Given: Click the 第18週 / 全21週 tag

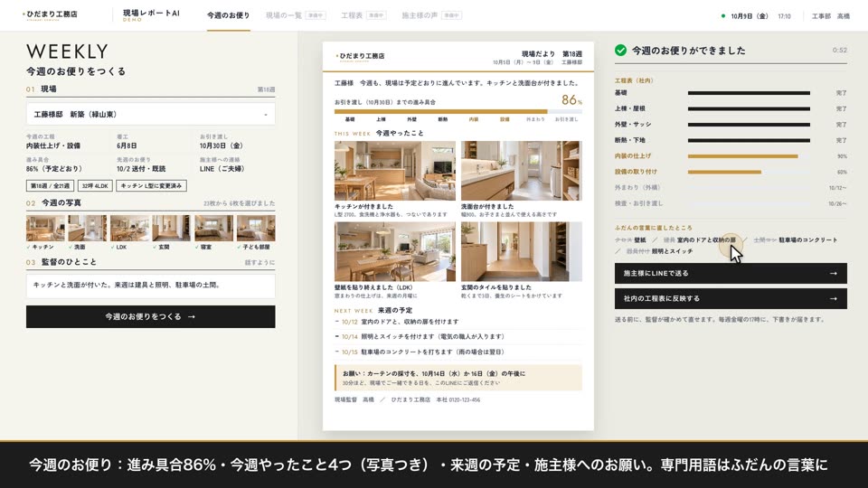Looking at the screenshot, I should coord(50,186).
